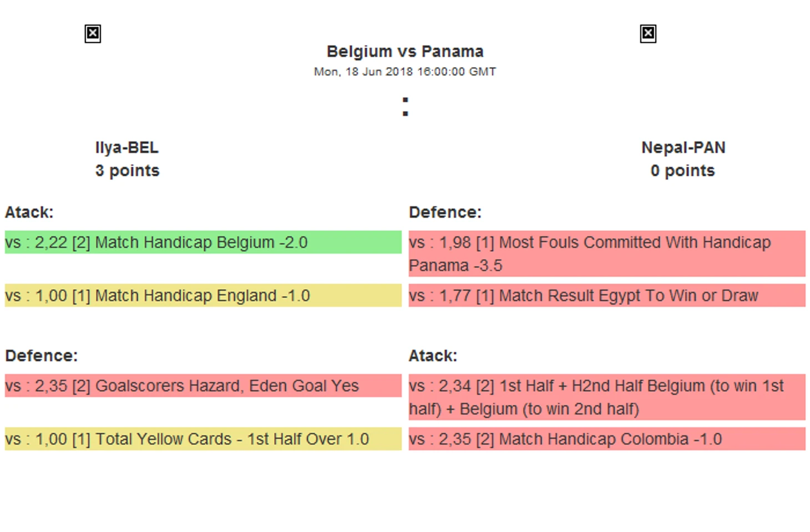Viewport: 810px width, 532px height.
Task: Click the left Atack: heading under Ilya-BEL
Action: [29, 212]
